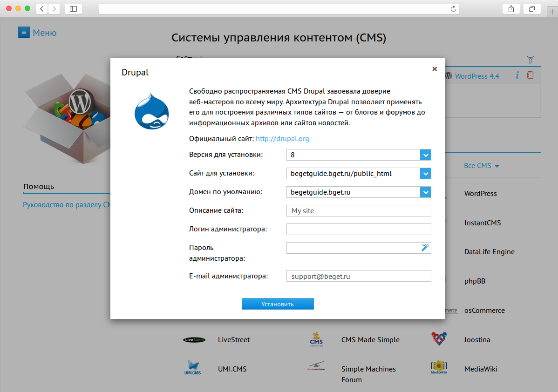Show info for WordPress 4.4 installation

tap(517, 75)
